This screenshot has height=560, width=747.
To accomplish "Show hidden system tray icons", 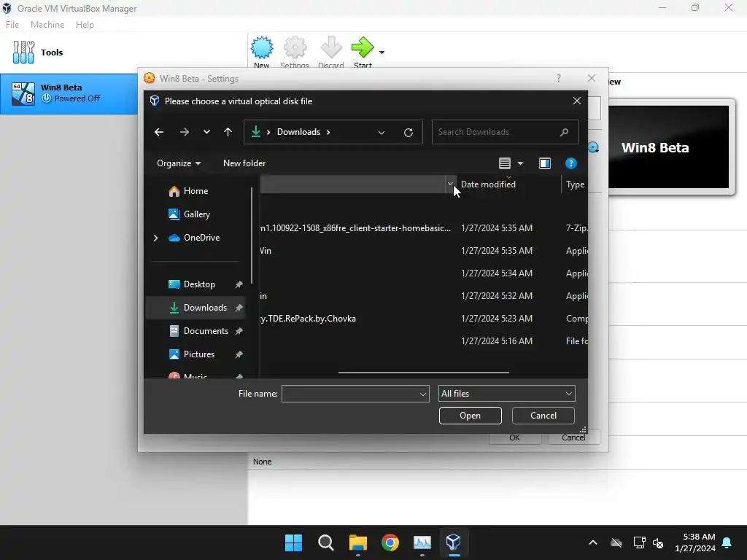I will click(x=592, y=542).
